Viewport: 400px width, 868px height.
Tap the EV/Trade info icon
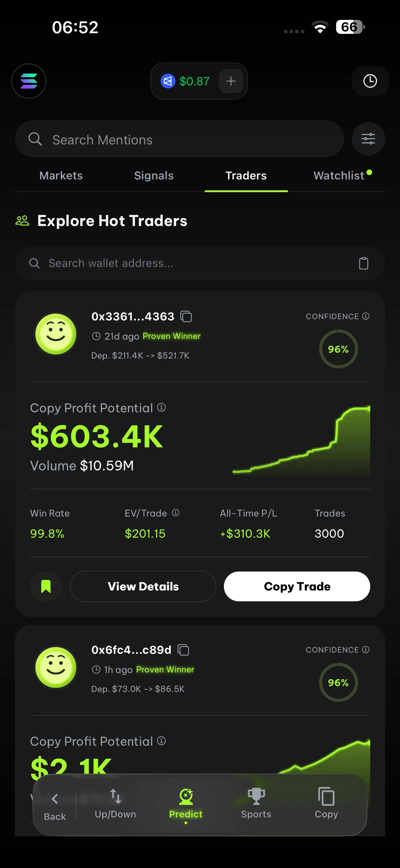[x=176, y=513]
